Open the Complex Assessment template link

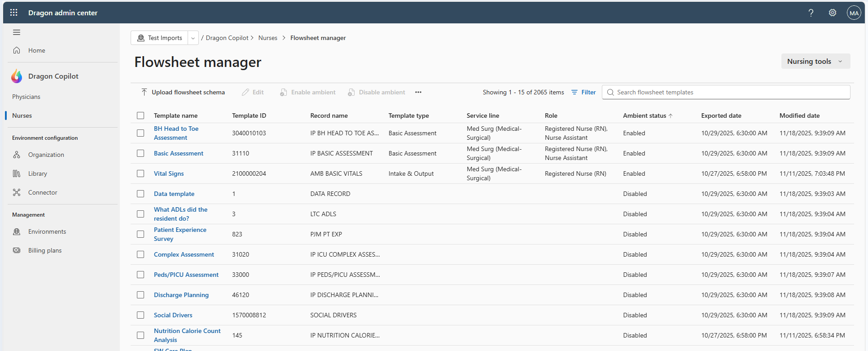[x=184, y=254]
